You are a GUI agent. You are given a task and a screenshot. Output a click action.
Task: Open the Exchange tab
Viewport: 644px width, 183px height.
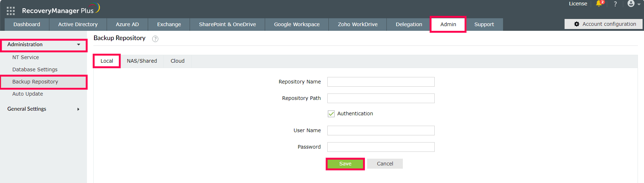[169, 24]
